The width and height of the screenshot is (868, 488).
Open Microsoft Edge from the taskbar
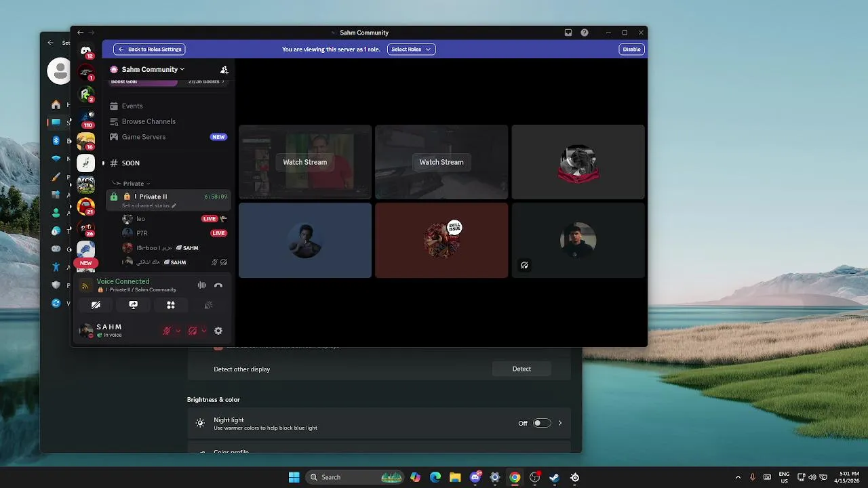pos(435,477)
